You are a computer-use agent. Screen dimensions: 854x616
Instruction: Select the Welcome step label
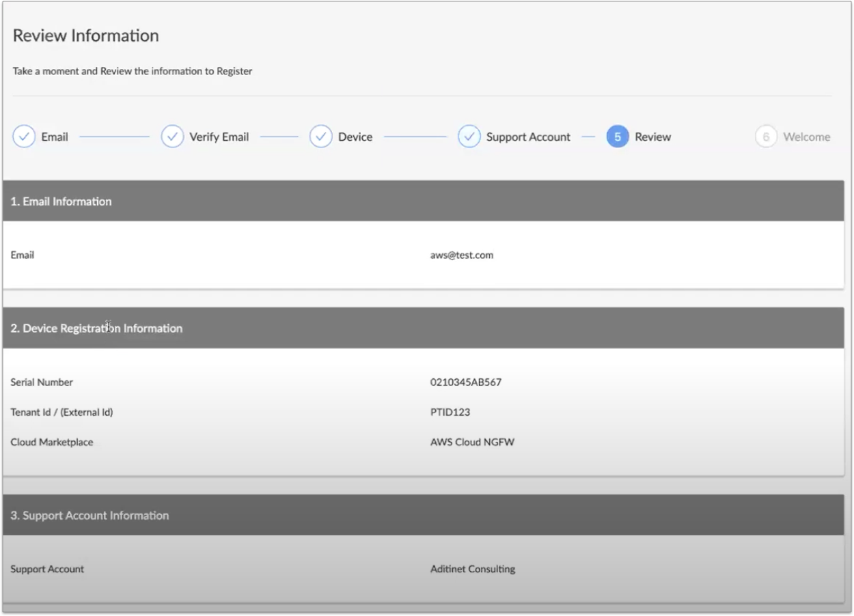(806, 137)
